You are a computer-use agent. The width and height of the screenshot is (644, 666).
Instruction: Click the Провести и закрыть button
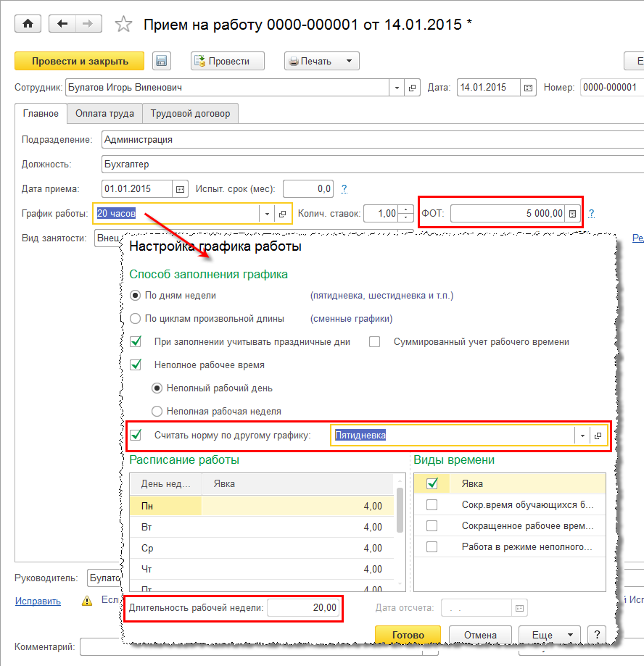80,62
